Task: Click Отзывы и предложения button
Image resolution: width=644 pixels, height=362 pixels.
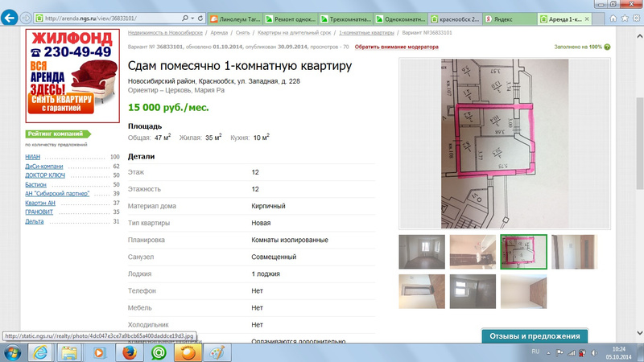Action: click(x=535, y=335)
